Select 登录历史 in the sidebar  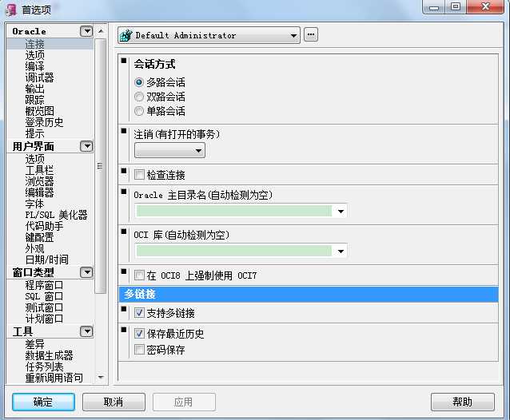(x=44, y=122)
